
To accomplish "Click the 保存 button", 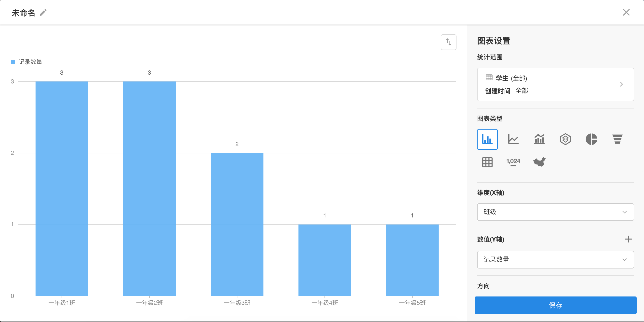I will 555,305.
